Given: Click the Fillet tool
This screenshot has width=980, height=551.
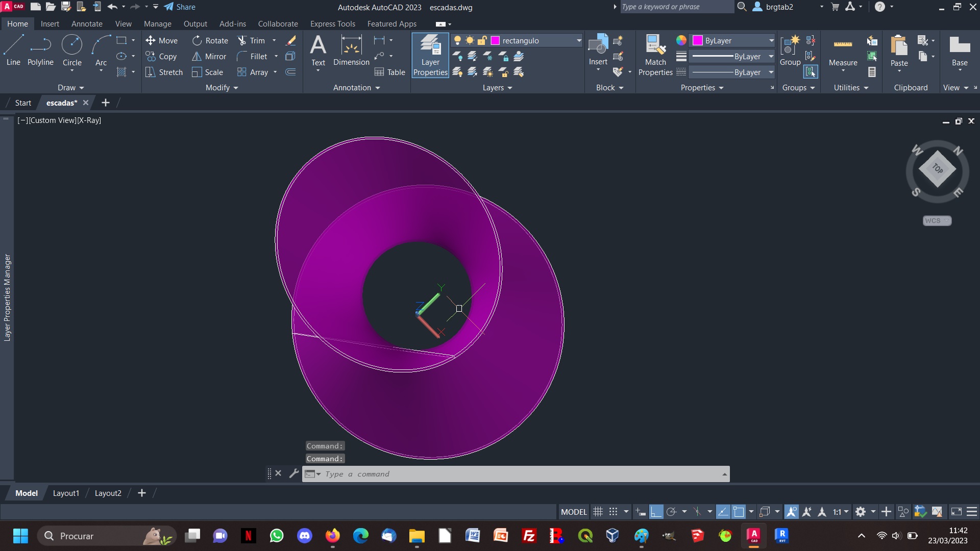Looking at the screenshot, I should [252, 57].
